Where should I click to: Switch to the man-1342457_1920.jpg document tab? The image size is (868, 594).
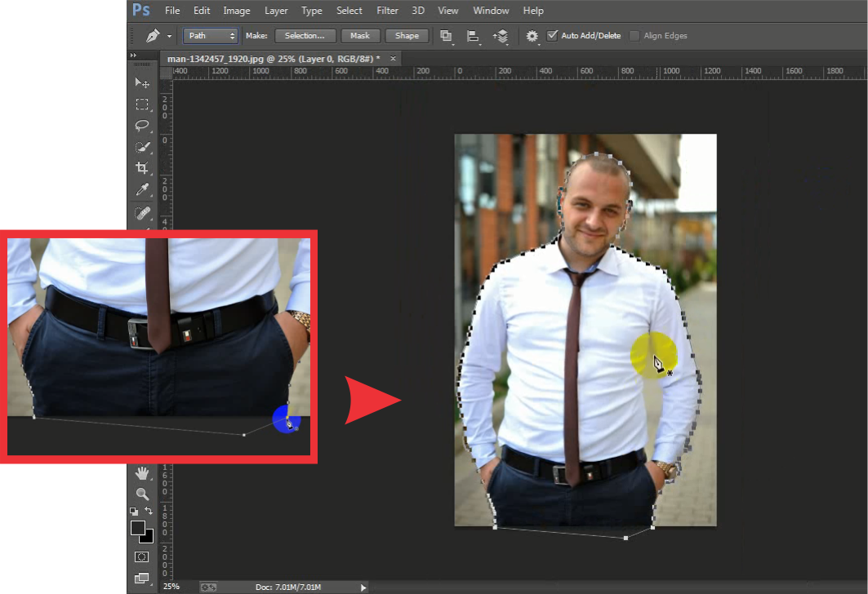(x=269, y=58)
